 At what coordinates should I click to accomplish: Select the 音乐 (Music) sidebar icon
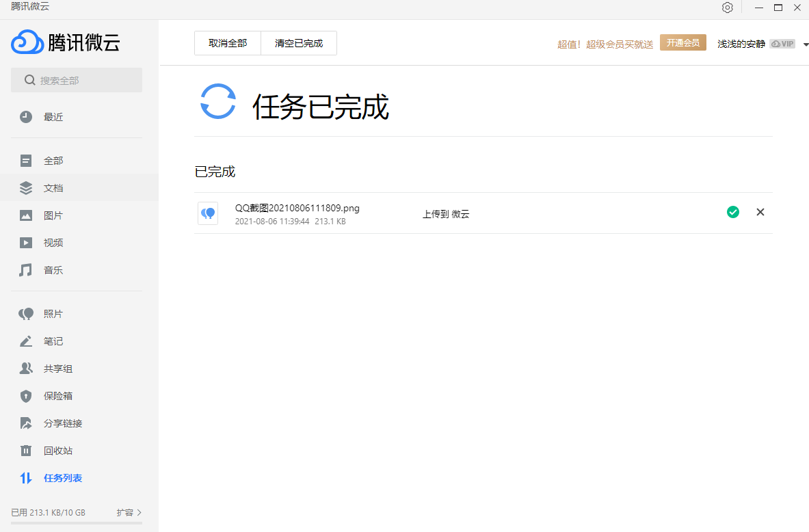25,269
